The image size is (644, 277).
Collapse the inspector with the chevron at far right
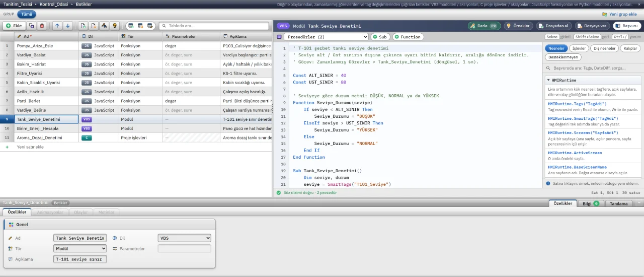[x=639, y=203]
